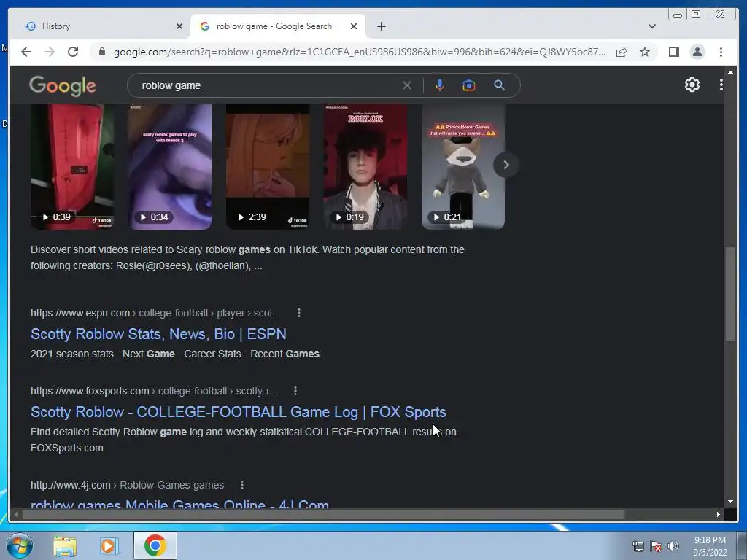Open Scotty Roblow Stats ESPN link
Viewport: 747px width, 560px height.
click(x=158, y=334)
